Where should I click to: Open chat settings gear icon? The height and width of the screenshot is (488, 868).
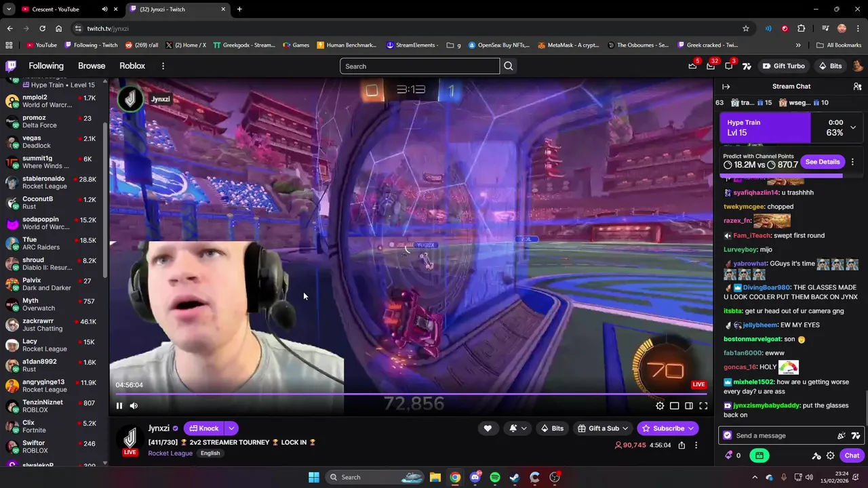(830, 455)
